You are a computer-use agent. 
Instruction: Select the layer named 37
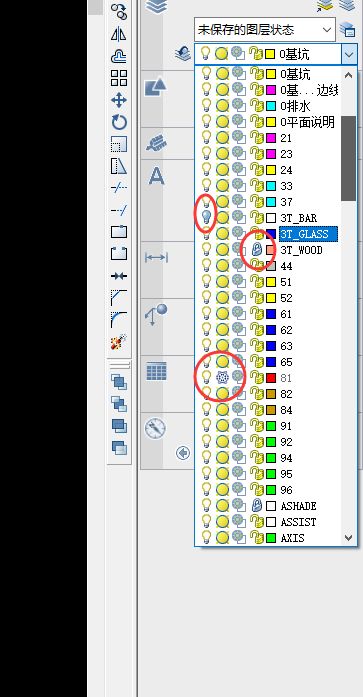click(x=287, y=202)
